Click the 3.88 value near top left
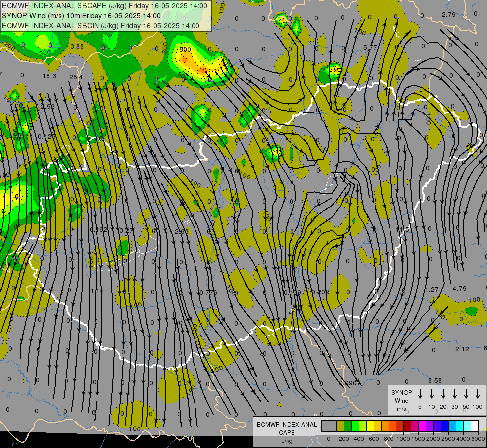Screen dimensions: 487x448 coord(77,47)
